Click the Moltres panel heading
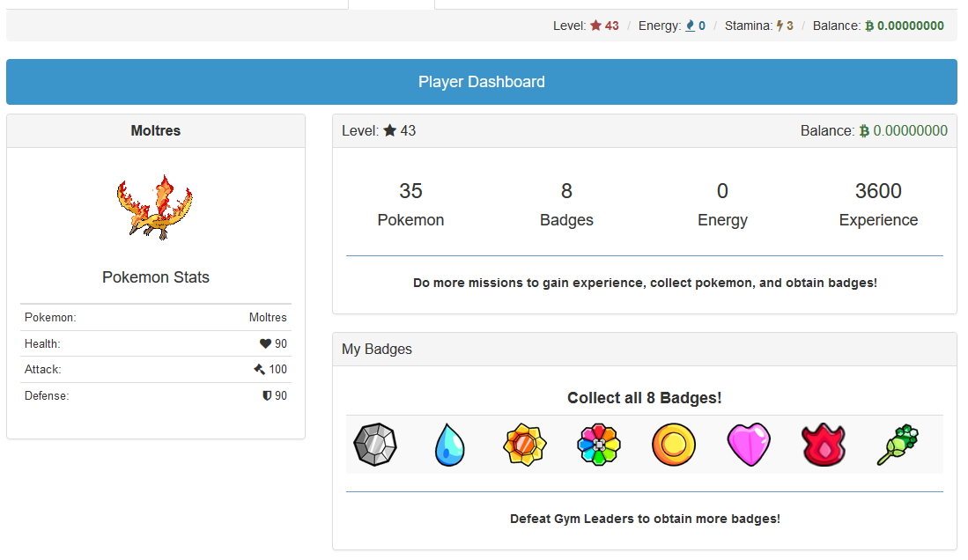Viewport: 968px width, 560px height. click(x=156, y=130)
